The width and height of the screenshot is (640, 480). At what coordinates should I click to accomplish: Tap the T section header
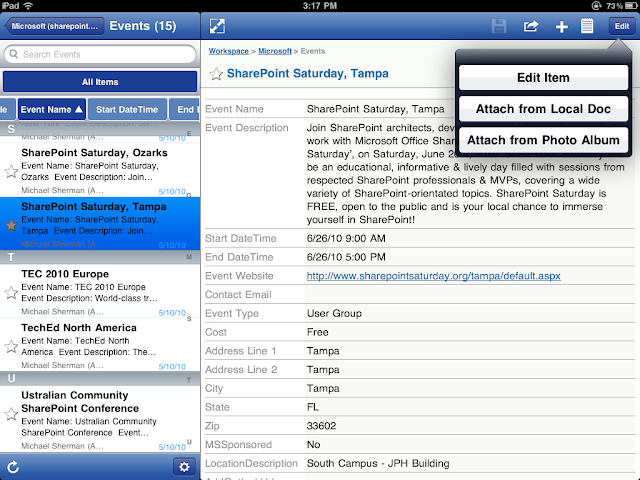(100, 257)
